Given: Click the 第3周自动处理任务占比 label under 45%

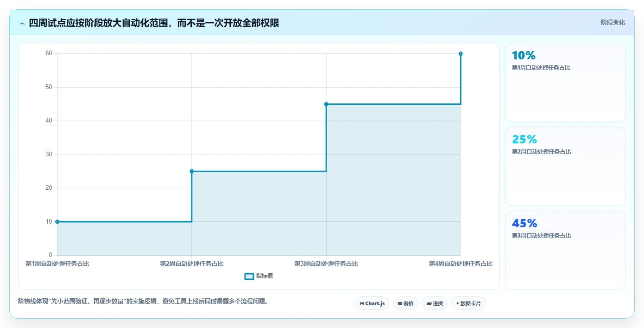Looking at the screenshot, I should [541, 236].
